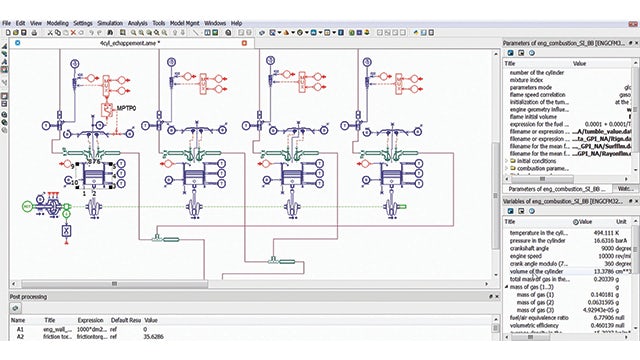Click round third icon in Parameters panel toolbar
This screenshot has height=360, width=640.
[531, 53]
